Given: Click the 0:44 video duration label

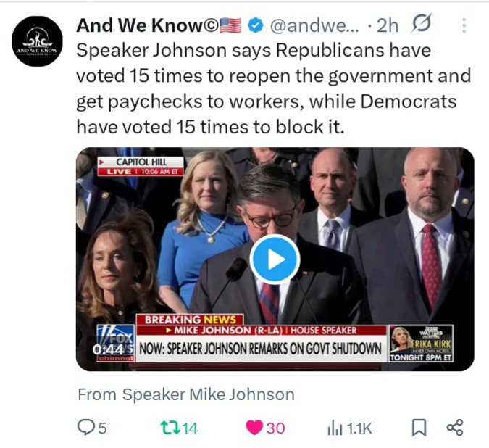Looking at the screenshot, I should click(108, 349).
